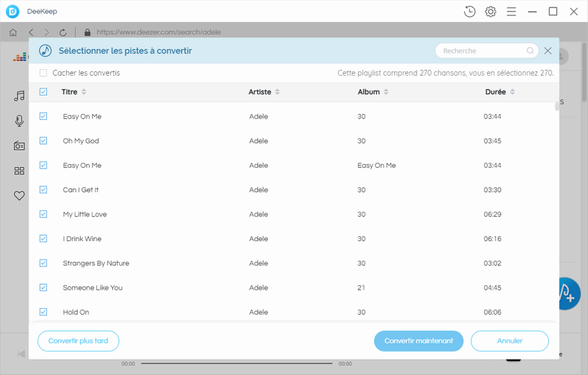Open the hamburger menu icon

pos(512,12)
